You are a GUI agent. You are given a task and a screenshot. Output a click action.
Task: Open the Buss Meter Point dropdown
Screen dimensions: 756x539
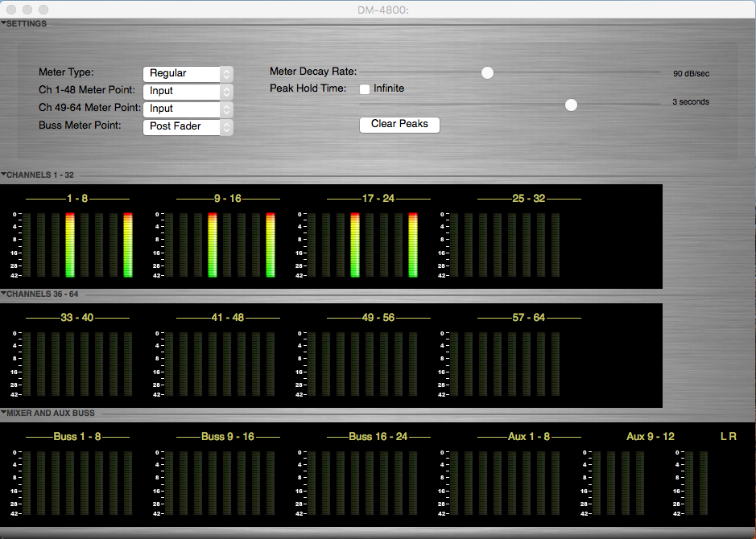[x=188, y=126]
